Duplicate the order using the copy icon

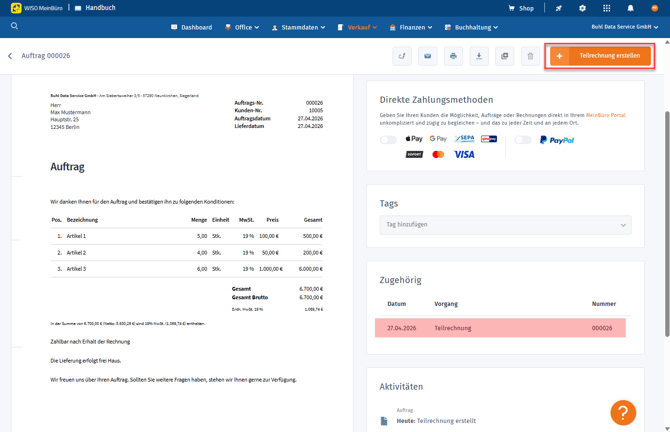[x=505, y=56]
